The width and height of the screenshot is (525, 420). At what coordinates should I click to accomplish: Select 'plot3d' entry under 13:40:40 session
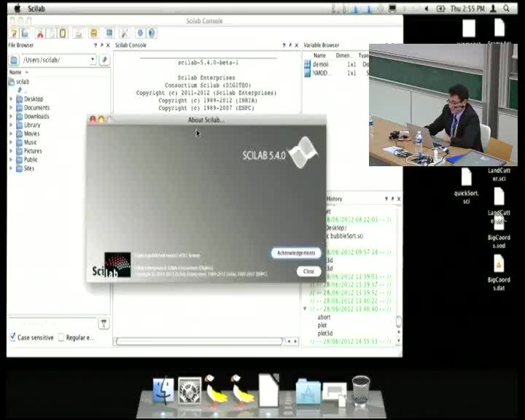click(x=325, y=333)
